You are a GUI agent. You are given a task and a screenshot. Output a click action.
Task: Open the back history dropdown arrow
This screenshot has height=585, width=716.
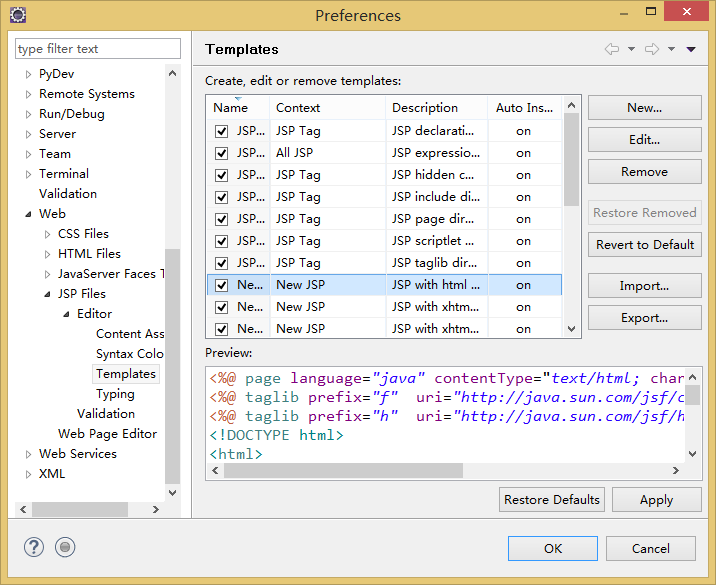click(631, 49)
